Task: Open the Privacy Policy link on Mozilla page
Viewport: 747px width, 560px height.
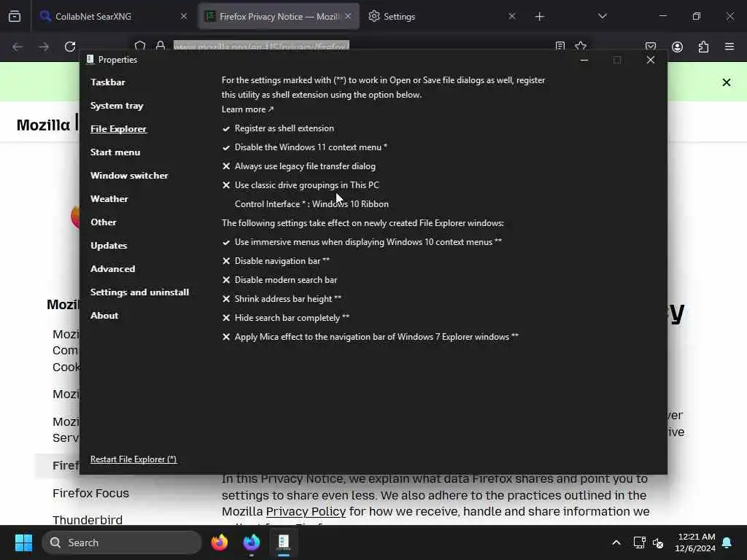Action: pyautogui.click(x=306, y=511)
